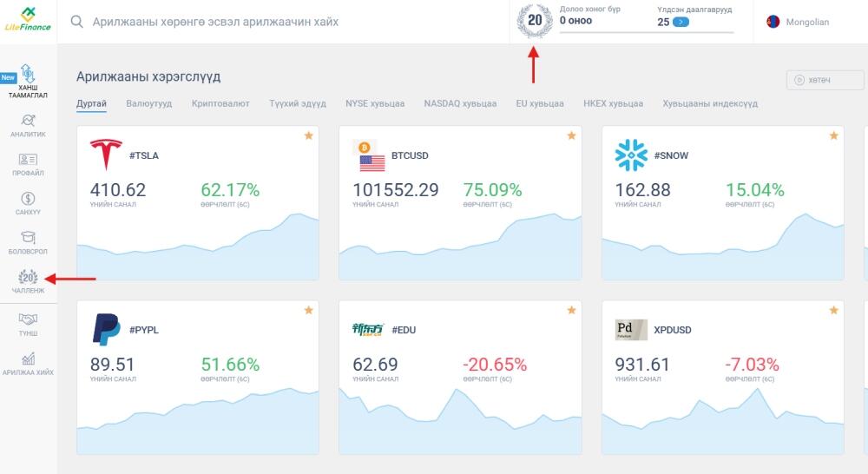Open the ПРОФАЙЛ sidebar section

click(28, 165)
